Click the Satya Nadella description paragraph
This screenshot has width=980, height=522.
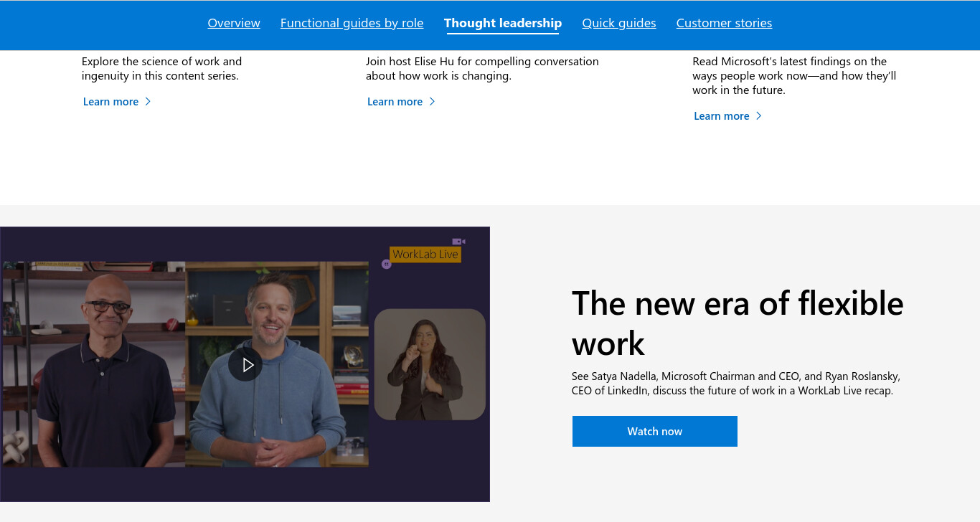736,384
